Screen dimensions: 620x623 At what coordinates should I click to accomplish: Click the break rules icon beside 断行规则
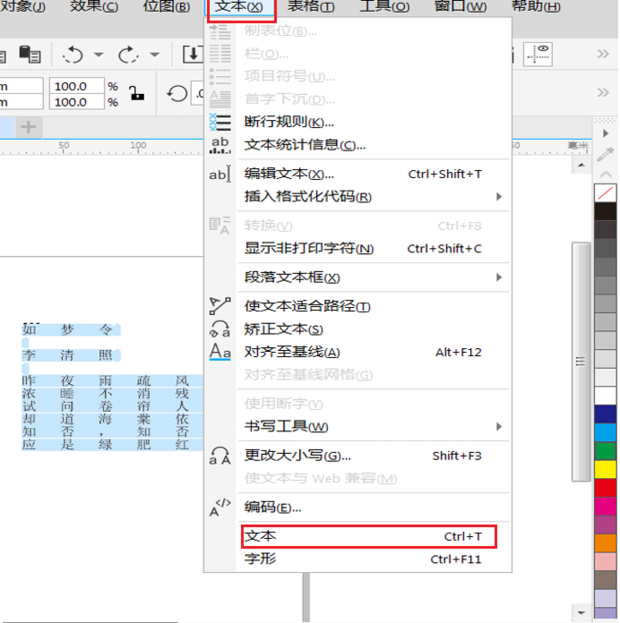coord(220,122)
